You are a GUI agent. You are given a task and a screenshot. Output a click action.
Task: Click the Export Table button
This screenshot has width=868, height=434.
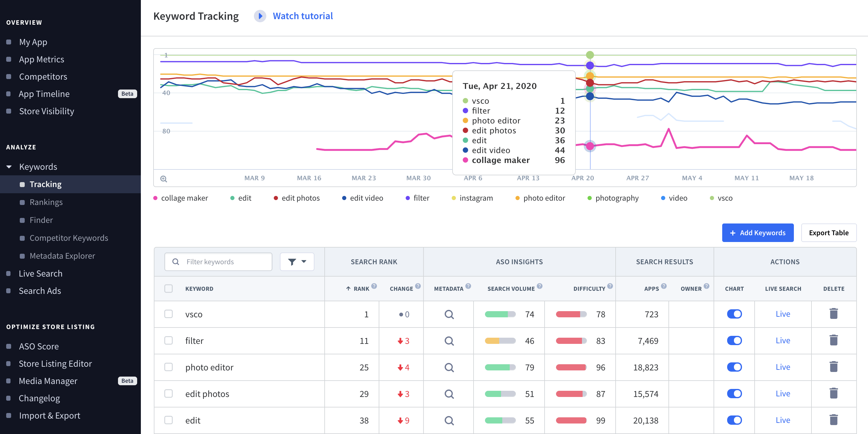coord(829,232)
